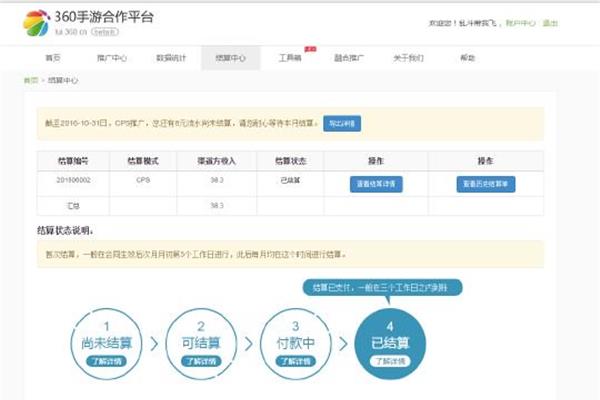Select step 4 已结算 circle
This screenshot has width=600, height=400.
[x=390, y=344]
